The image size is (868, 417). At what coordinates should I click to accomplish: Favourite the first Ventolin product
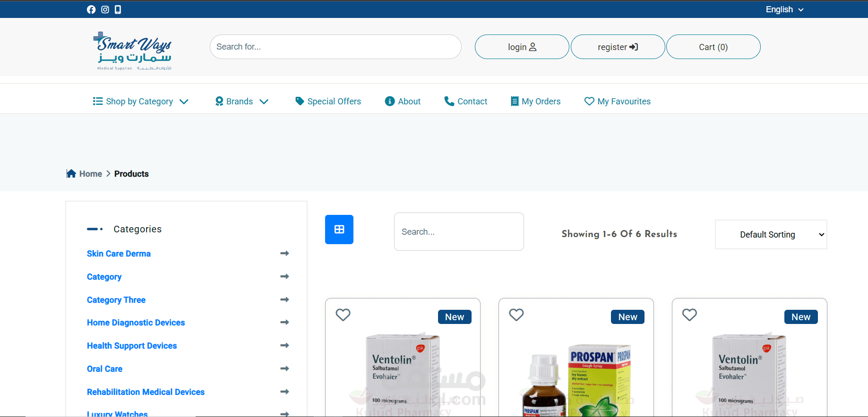coord(343,315)
